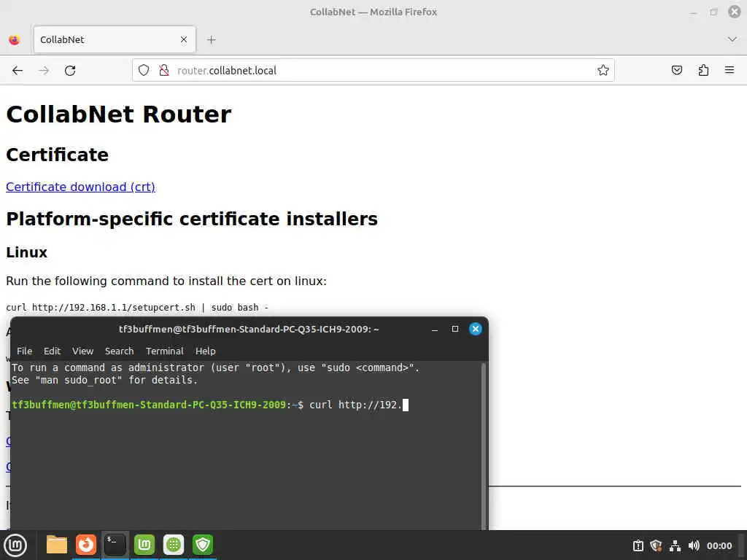Image resolution: width=747 pixels, height=560 pixels.
Task: Minimize the terminal window
Action: pos(435,329)
